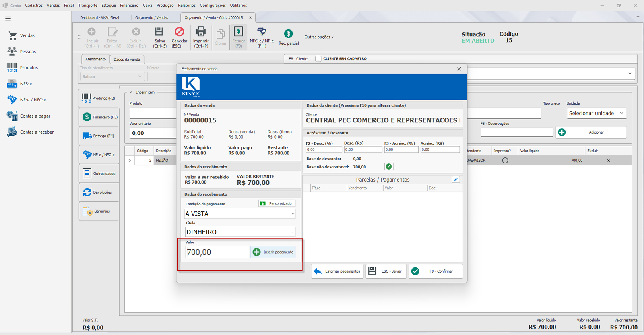Switch to the Dashboard - Visão Geral tab

[x=99, y=18]
